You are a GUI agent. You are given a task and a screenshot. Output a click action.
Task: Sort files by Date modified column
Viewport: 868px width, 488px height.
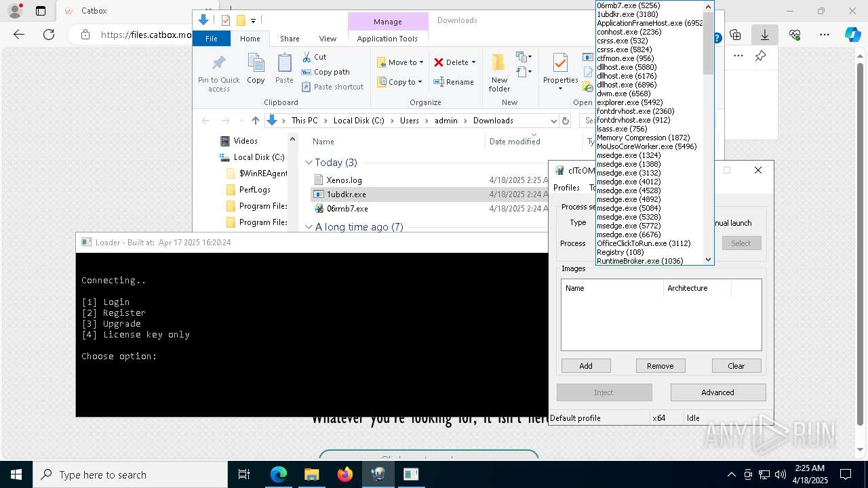tap(515, 142)
